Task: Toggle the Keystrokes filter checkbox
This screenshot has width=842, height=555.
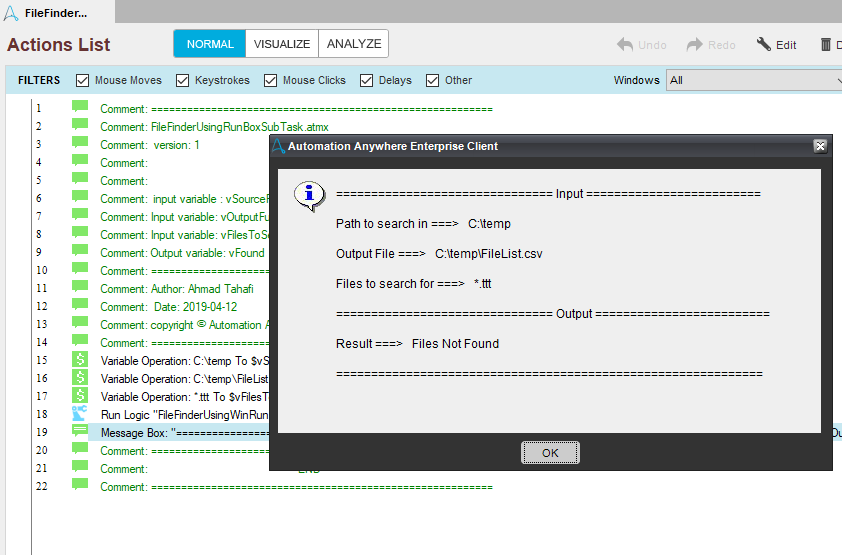Action: coord(183,81)
